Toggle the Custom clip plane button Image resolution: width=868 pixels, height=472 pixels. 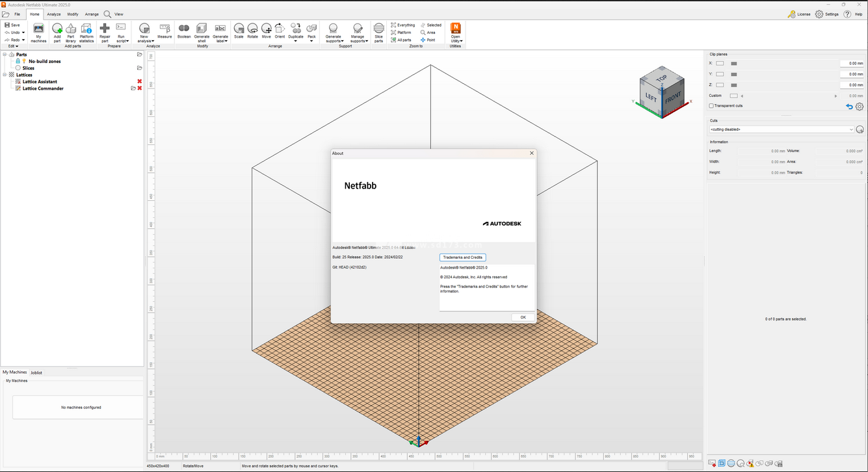pyautogui.click(x=733, y=96)
